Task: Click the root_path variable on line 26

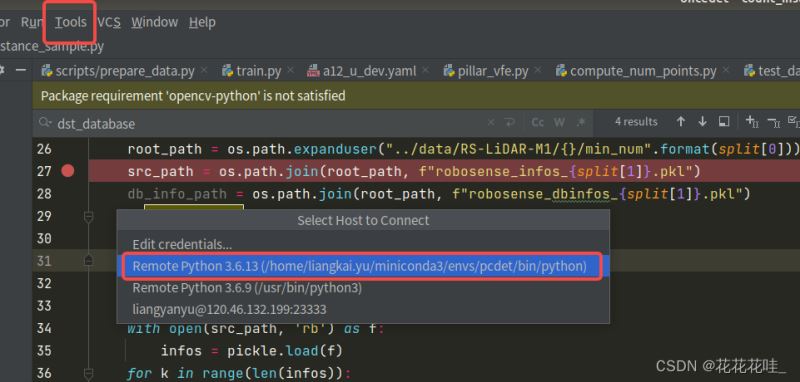Action: [x=165, y=149]
